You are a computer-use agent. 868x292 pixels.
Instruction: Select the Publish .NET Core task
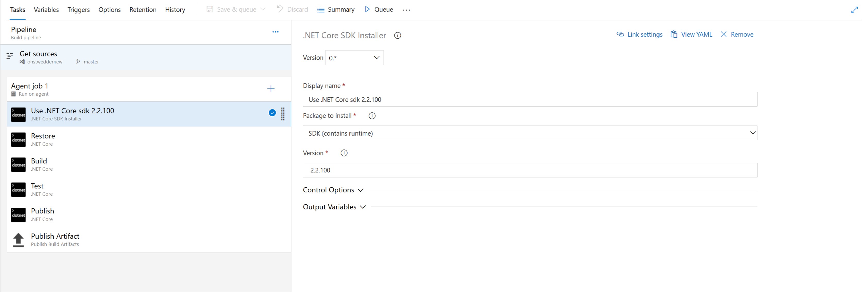(x=149, y=214)
